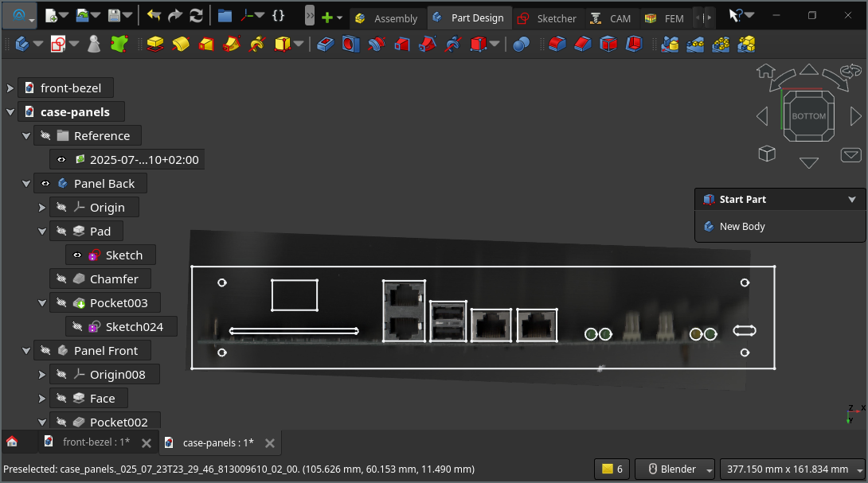Image resolution: width=868 pixels, height=483 pixels.
Task: Select the Pocket tool in toolbar
Action: 326,45
